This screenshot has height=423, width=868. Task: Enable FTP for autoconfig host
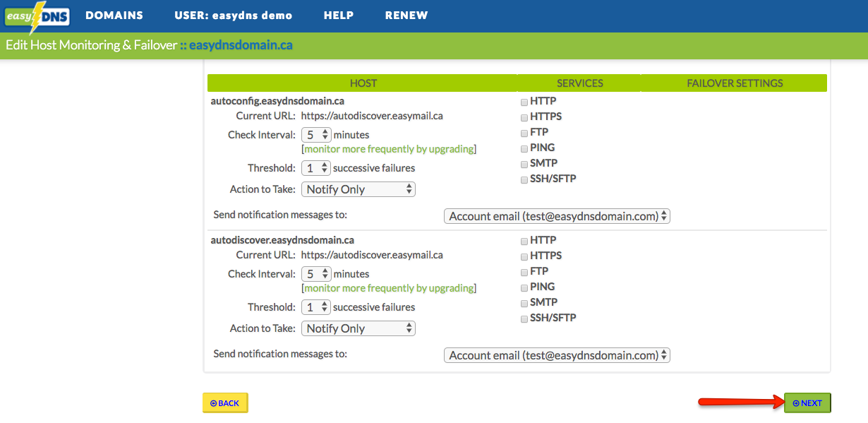coord(524,133)
